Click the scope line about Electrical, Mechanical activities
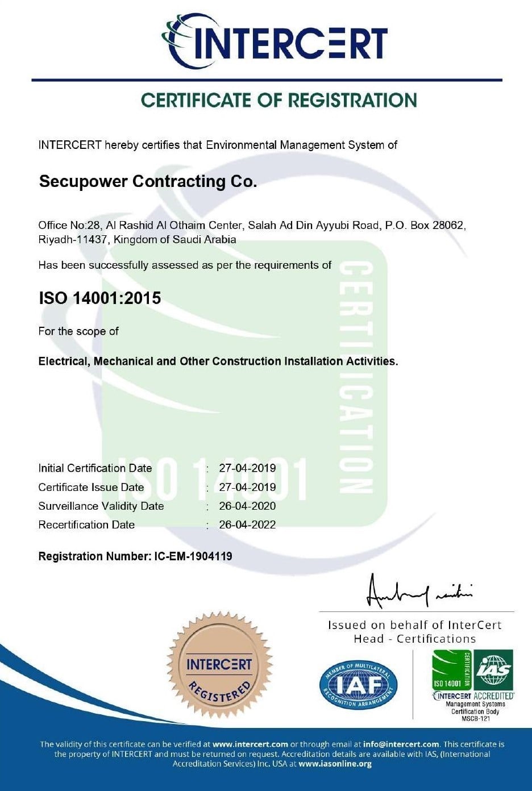 [218, 361]
